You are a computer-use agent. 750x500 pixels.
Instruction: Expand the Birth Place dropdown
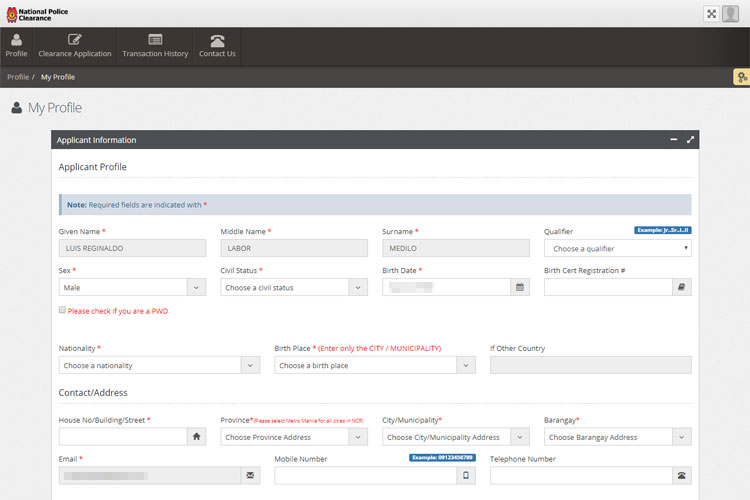coord(375,365)
